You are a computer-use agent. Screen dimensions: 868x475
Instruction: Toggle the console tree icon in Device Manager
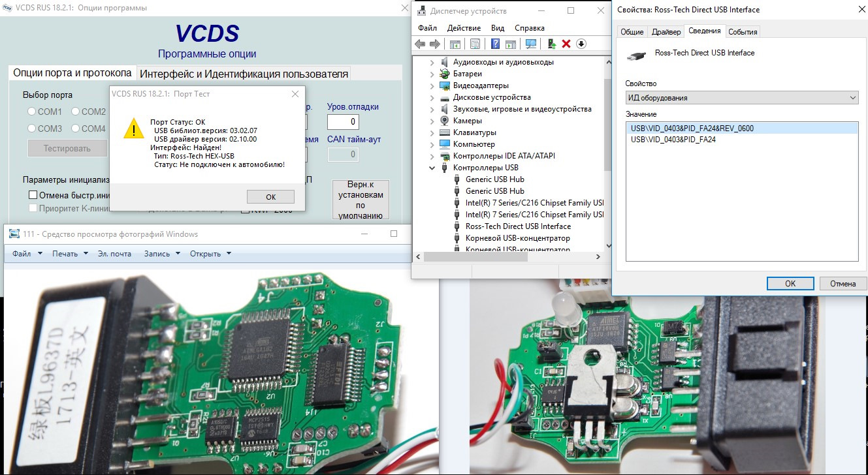click(455, 44)
